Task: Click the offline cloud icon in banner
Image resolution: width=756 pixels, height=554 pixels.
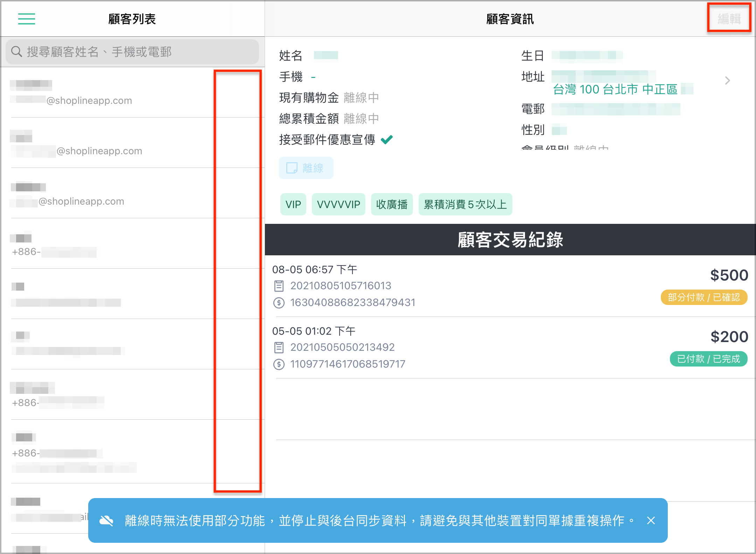Action: click(x=106, y=520)
